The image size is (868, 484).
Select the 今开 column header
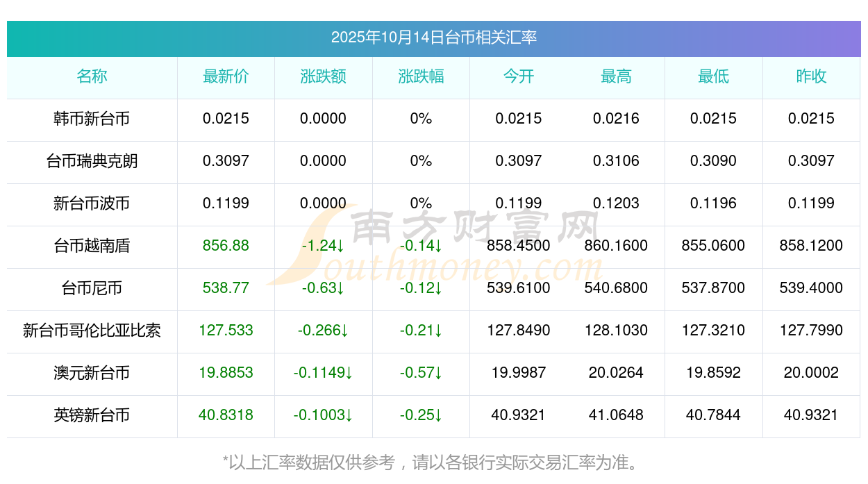tap(519, 76)
